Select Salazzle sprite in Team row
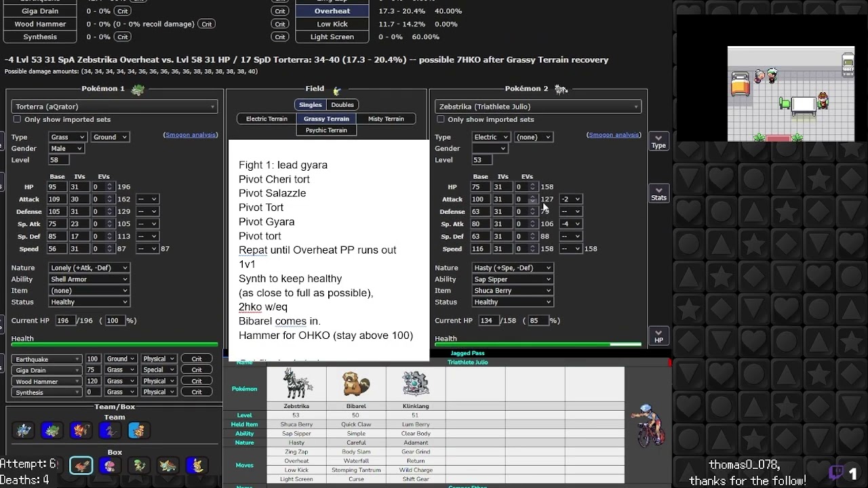The height and width of the screenshot is (488, 868). [109, 430]
